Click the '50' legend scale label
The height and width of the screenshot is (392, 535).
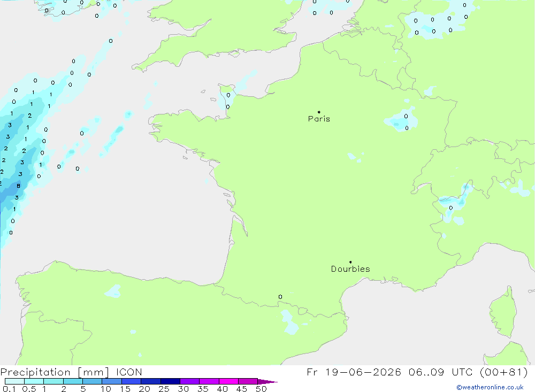click(x=262, y=389)
